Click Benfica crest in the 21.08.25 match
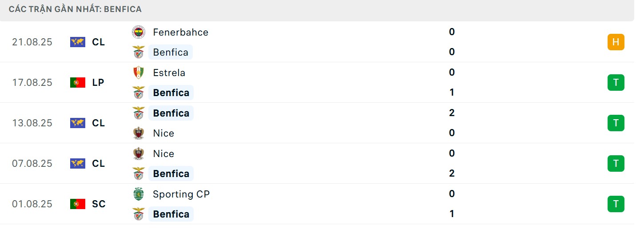The width and height of the screenshot is (644, 234). (x=139, y=52)
